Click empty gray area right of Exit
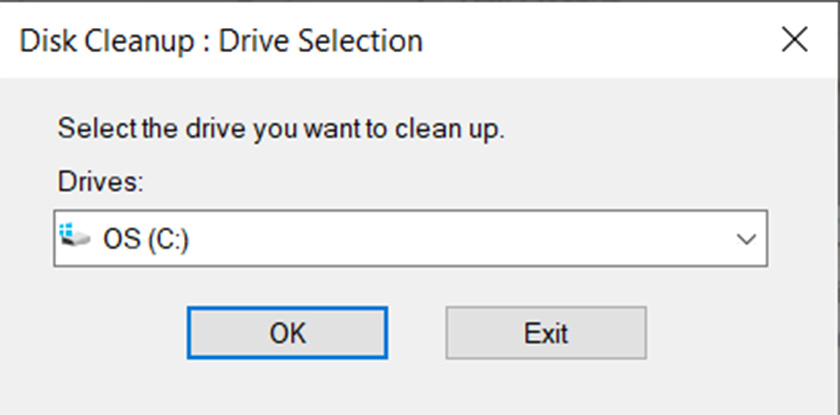 coord(730,332)
